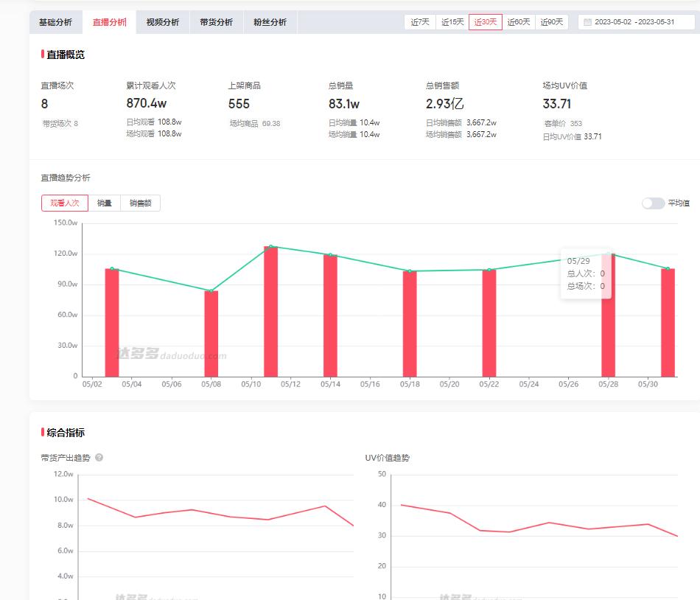This screenshot has height=600, width=700.
Task: Select the 销量 chart metric
Action: click(x=105, y=203)
